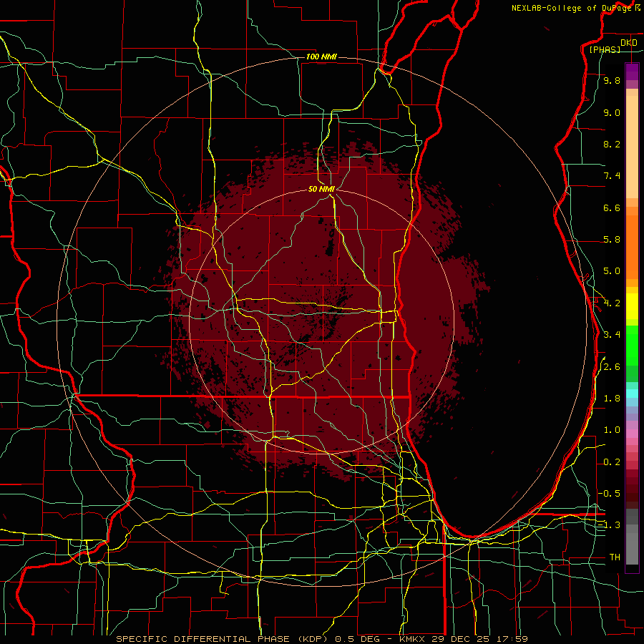The height and width of the screenshot is (644, 644).
Task: Click the 3.4 legend value
Action: 612,335
